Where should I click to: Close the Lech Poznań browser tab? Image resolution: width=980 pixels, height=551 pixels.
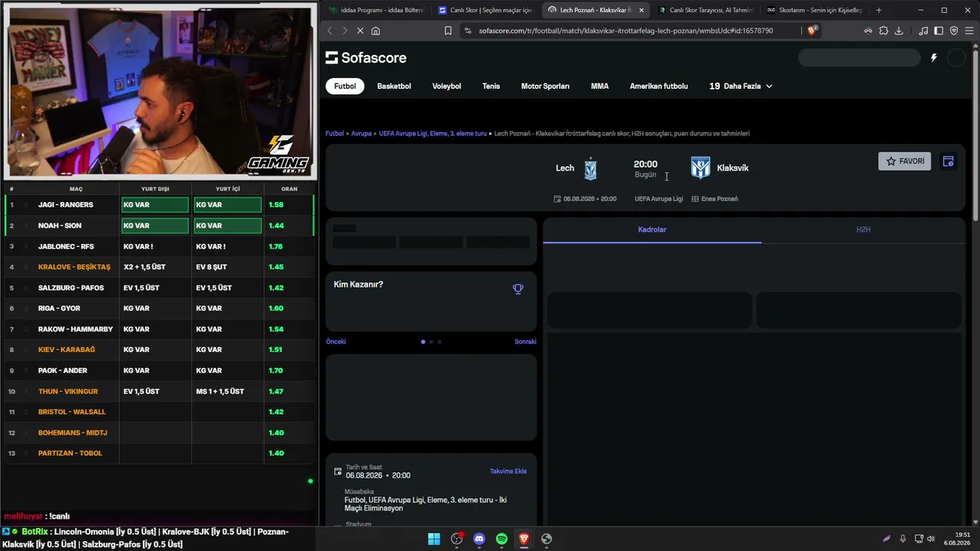(642, 11)
